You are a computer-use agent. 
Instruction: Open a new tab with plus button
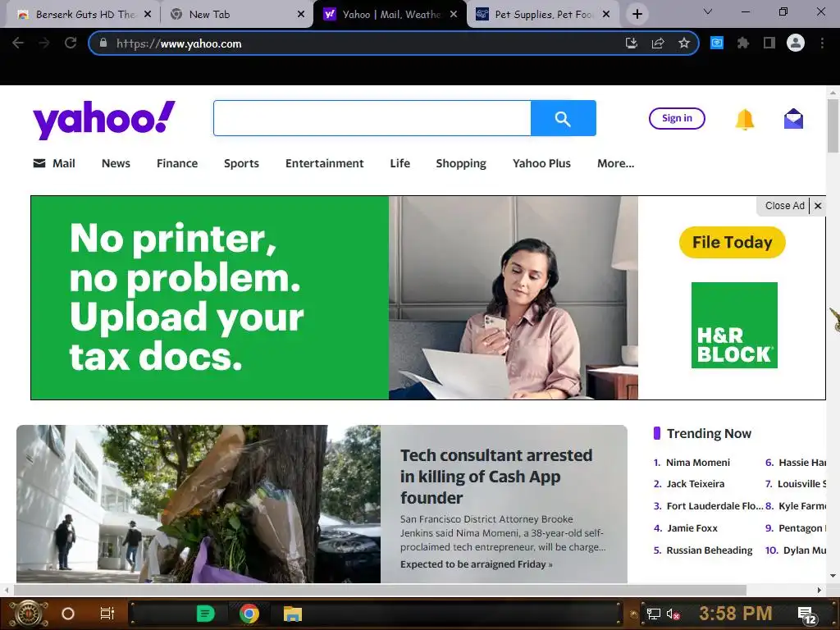[x=637, y=14]
